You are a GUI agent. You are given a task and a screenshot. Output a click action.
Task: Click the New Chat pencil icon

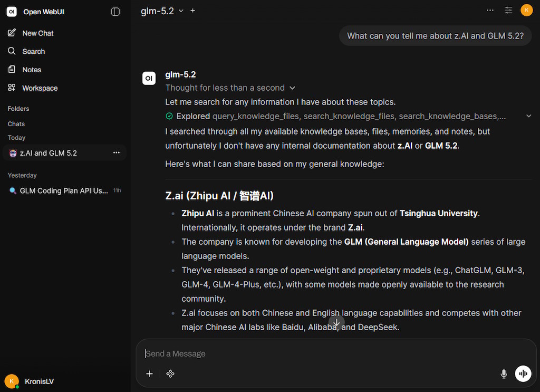12,33
